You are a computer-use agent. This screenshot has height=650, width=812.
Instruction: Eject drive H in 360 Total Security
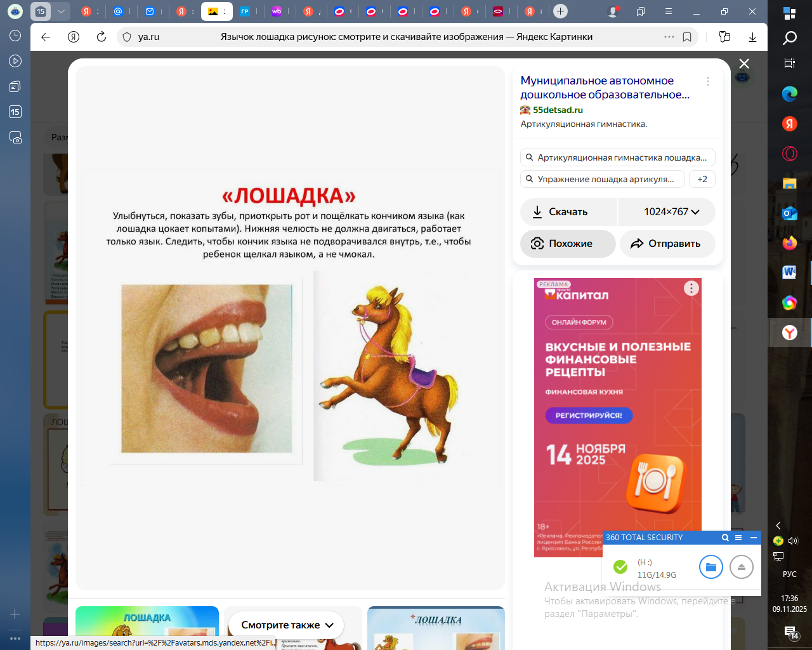pos(741,567)
